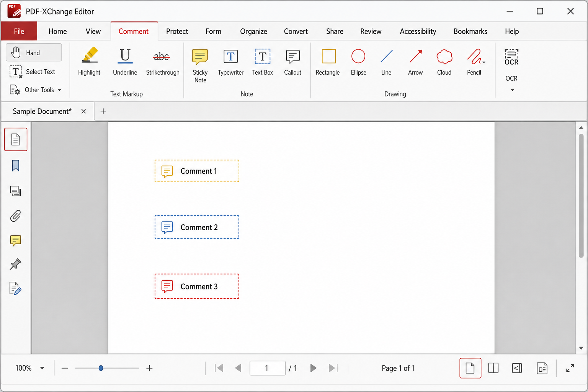
Task: Switch to the Home tab
Action: [x=58, y=31]
